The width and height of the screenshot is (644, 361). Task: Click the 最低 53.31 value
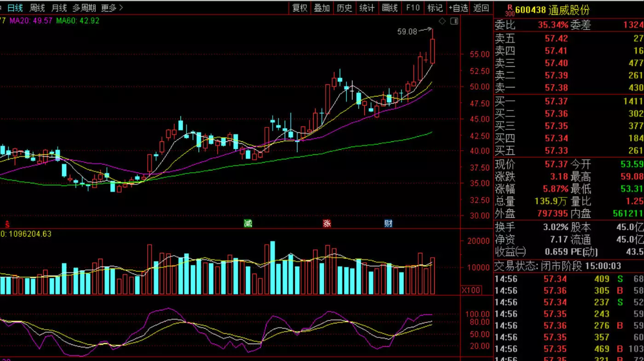(632, 189)
